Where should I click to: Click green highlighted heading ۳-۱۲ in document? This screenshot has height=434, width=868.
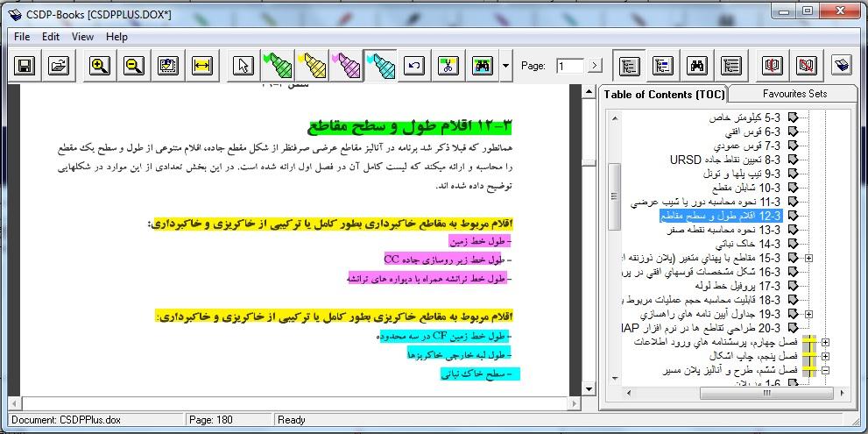pos(411,127)
